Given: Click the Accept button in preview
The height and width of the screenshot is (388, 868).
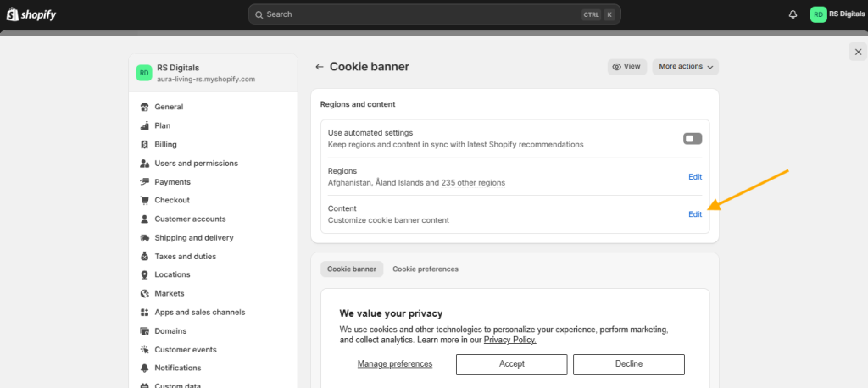Looking at the screenshot, I should [511, 364].
